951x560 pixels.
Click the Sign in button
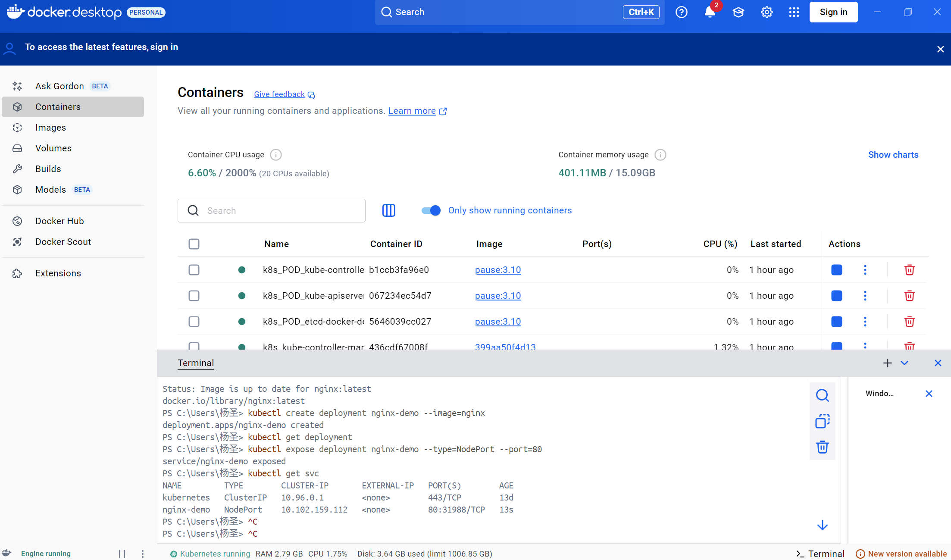tap(833, 12)
